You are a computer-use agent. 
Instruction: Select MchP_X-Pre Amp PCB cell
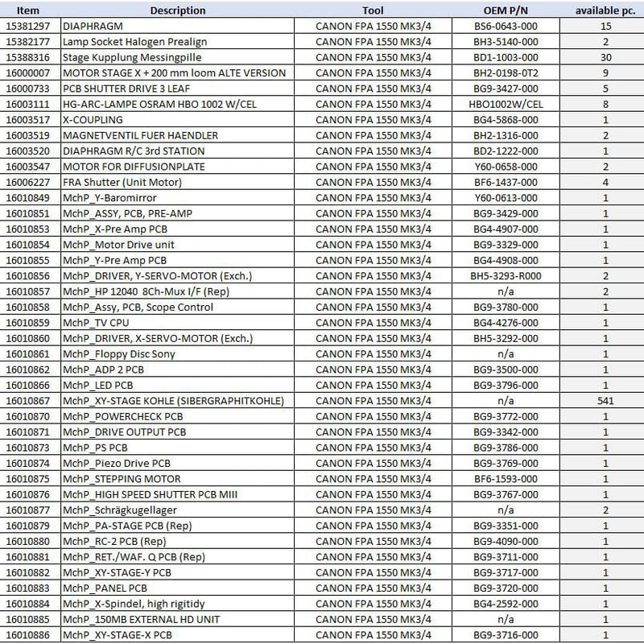(x=177, y=229)
